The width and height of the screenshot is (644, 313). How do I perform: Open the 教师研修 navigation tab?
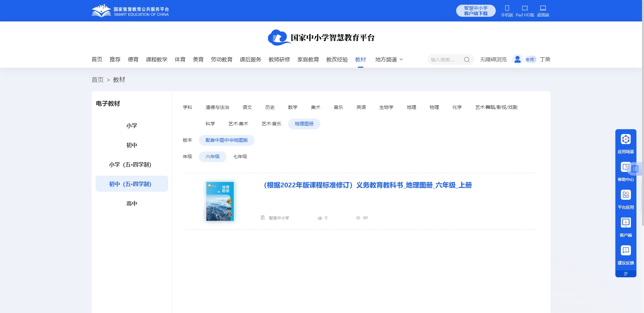coord(279,59)
